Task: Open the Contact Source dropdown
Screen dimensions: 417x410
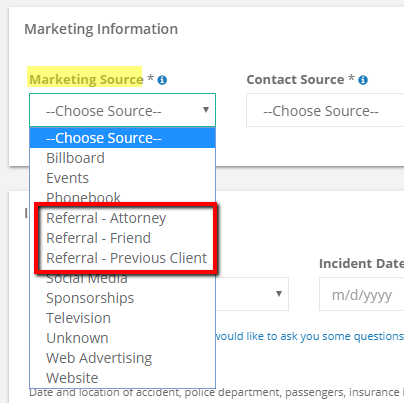Action: (325, 110)
